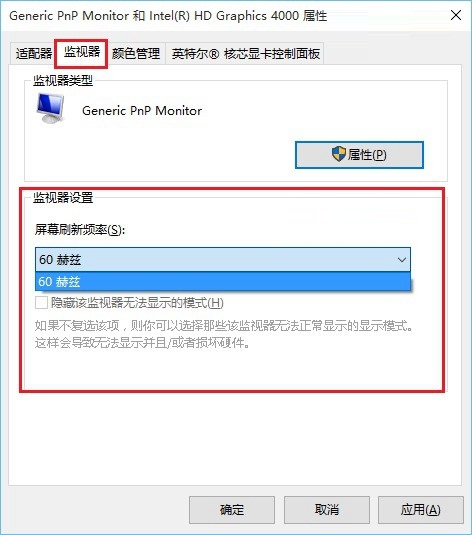
Task: Collapse the refresh rate dropdown arrow
Action: point(402,260)
